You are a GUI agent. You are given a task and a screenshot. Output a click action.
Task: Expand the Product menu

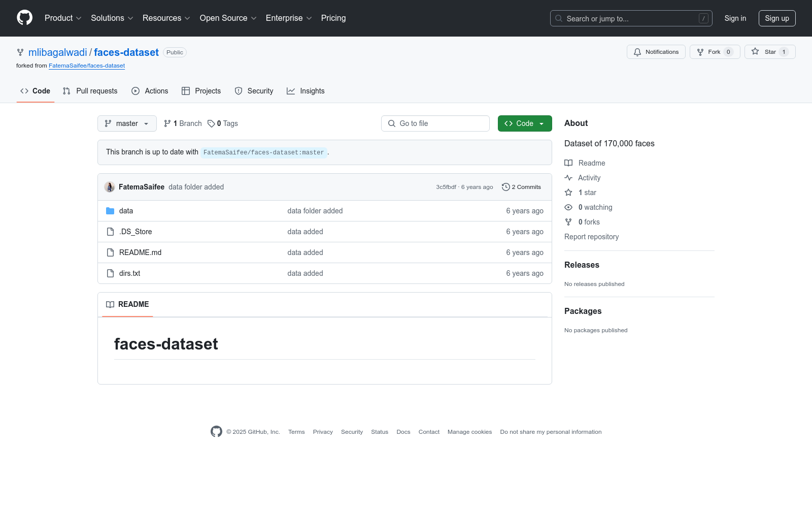(63, 18)
